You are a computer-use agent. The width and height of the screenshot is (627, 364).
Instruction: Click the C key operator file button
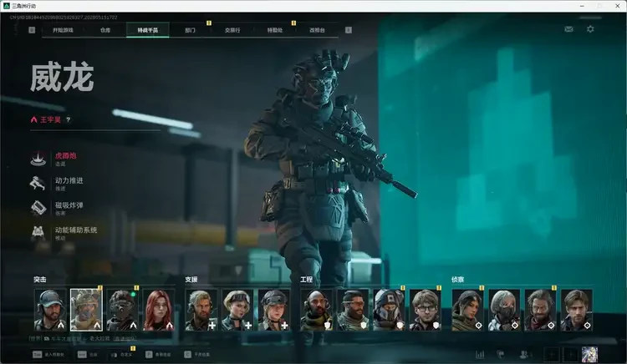tap(196, 355)
